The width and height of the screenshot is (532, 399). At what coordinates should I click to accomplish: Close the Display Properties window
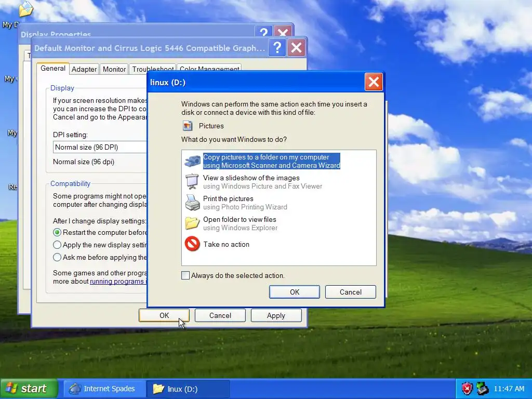click(283, 32)
